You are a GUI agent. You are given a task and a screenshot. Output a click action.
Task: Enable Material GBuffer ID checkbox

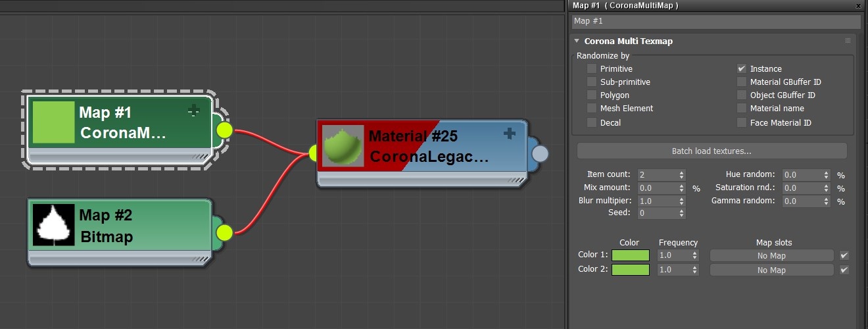[x=742, y=82]
